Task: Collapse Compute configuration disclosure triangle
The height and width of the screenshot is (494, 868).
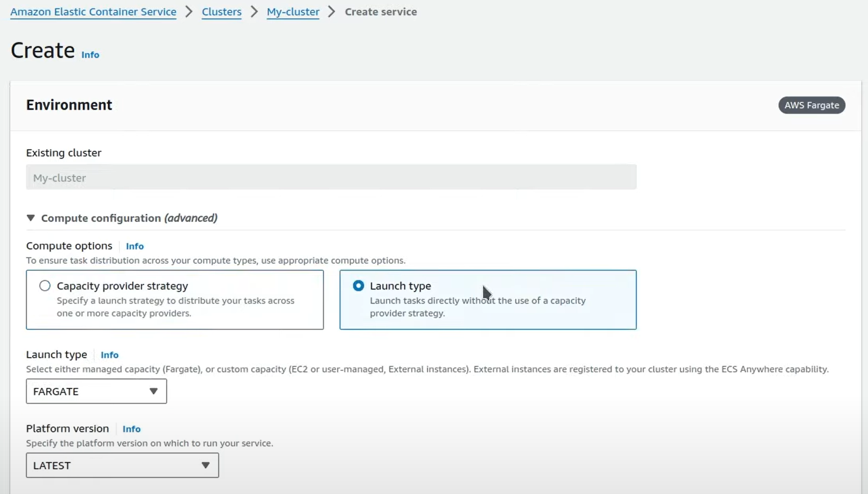Action: tap(31, 218)
